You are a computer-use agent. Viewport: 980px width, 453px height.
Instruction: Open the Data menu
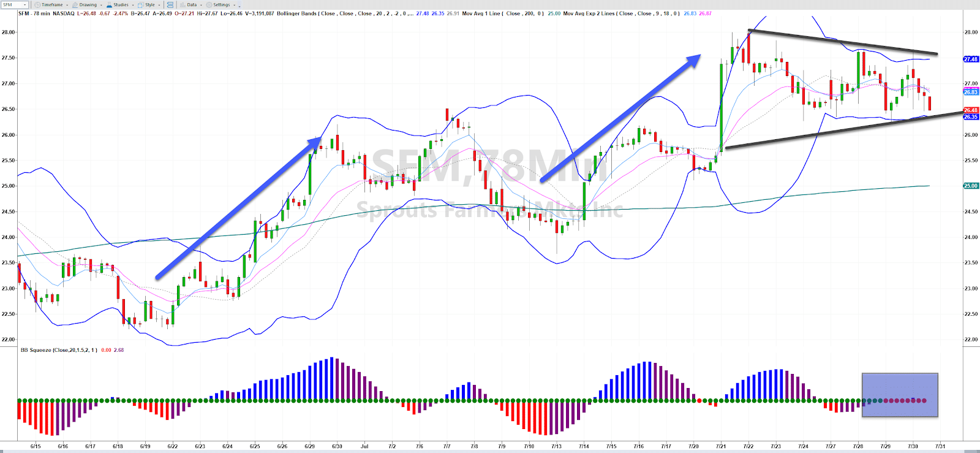pyautogui.click(x=192, y=5)
